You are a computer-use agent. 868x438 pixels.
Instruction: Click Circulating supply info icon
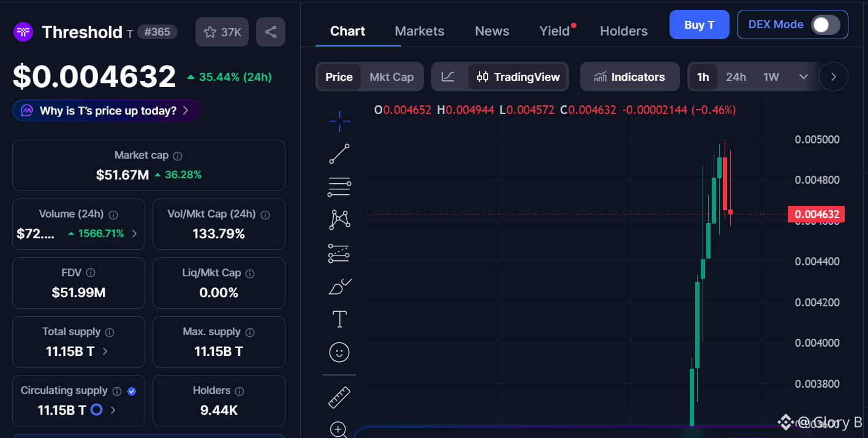117,391
